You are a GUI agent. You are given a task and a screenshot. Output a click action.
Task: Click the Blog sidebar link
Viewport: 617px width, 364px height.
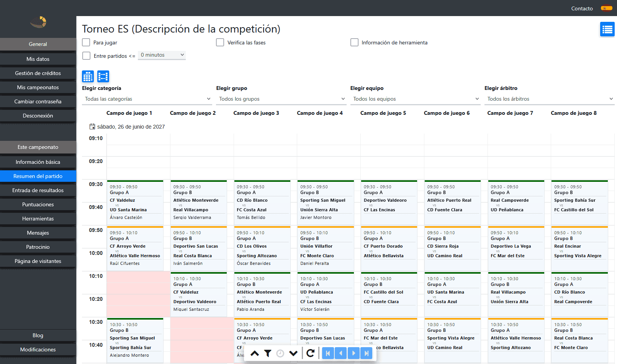point(38,335)
